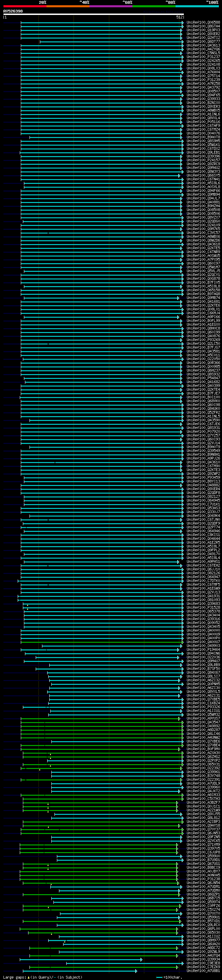
Task: Open hit UniRef100_P54847
Action: click(x=203, y=378)
